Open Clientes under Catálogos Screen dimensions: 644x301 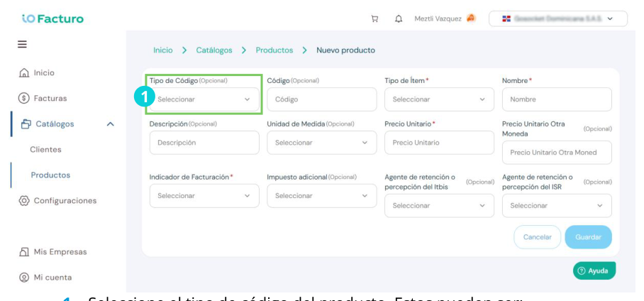click(45, 150)
